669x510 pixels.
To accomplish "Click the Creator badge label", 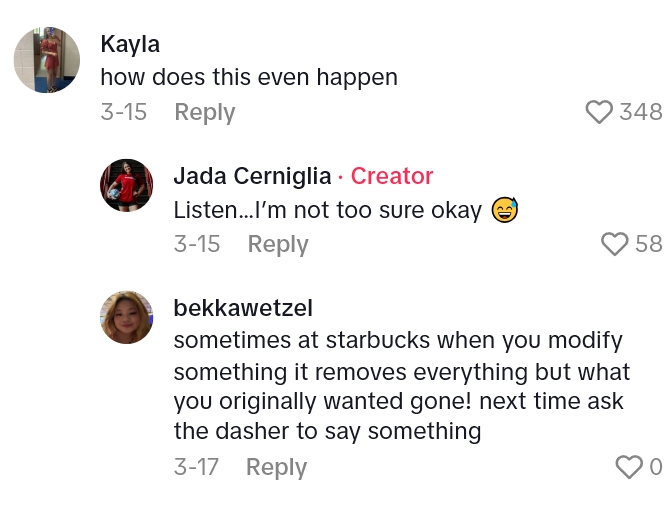I will (x=392, y=176).
